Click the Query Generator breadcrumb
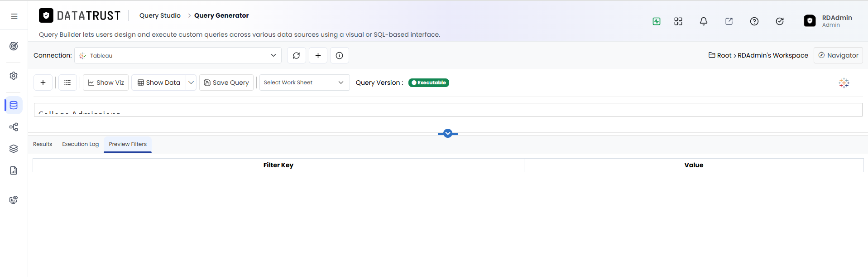This screenshot has width=868, height=277. click(x=221, y=15)
